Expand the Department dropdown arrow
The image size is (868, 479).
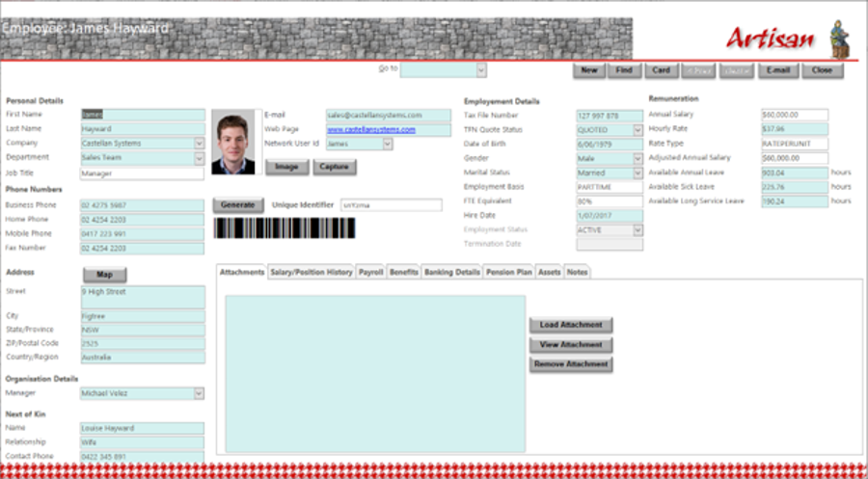coord(200,158)
